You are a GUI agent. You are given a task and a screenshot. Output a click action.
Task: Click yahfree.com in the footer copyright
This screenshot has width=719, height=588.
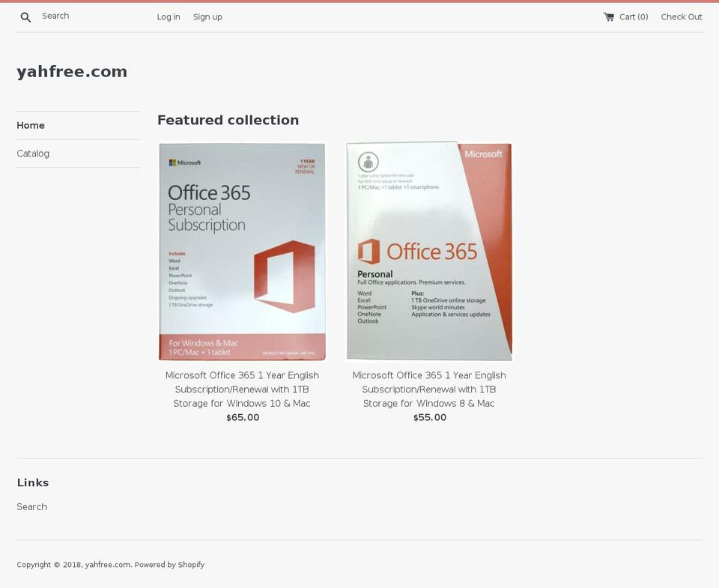108,565
